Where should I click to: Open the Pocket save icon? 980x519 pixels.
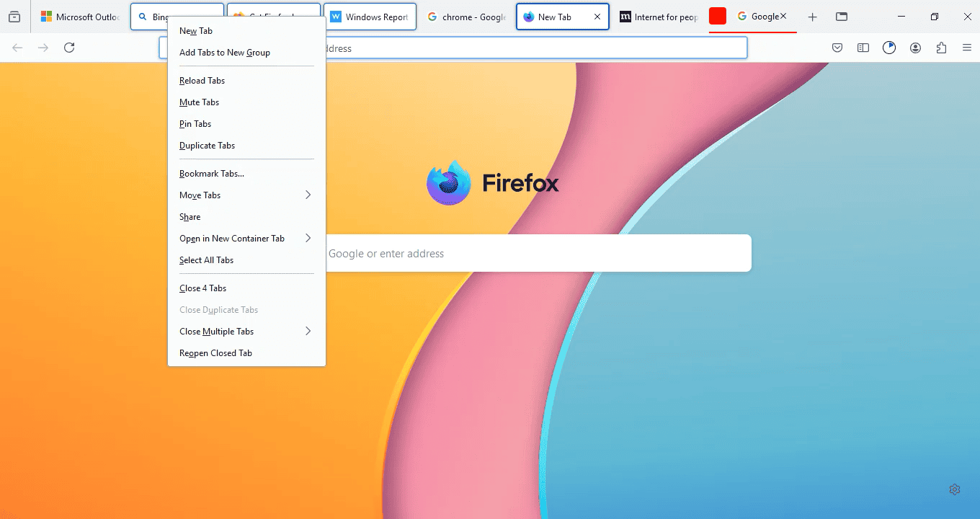pyautogui.click(x=837, y=48)
